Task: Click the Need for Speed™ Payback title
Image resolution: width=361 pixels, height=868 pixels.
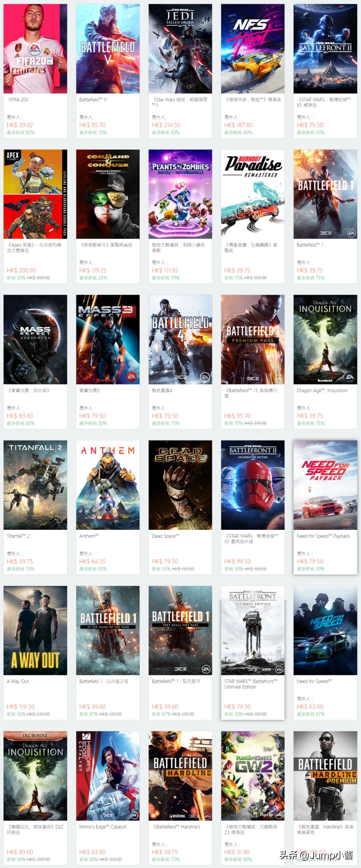Action: coord(323,536)
